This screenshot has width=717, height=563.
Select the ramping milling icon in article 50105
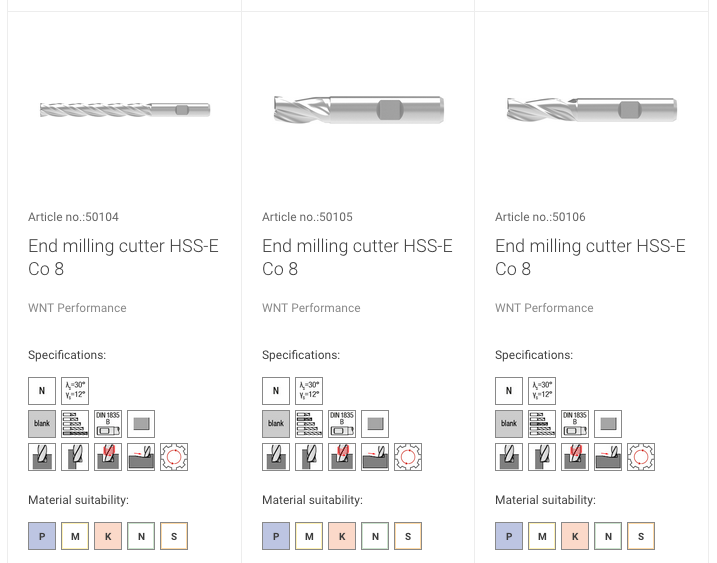coord(375,456)
